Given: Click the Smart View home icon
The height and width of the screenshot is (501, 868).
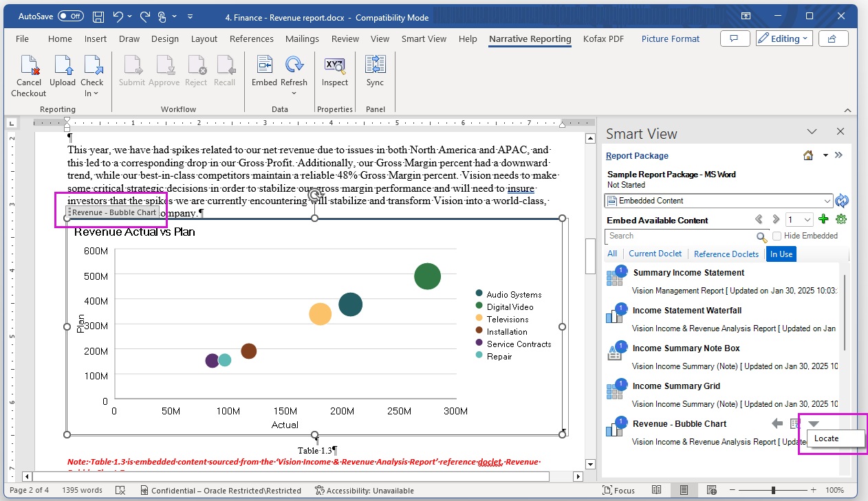Looking at the screenshot, I should [808, 156].
